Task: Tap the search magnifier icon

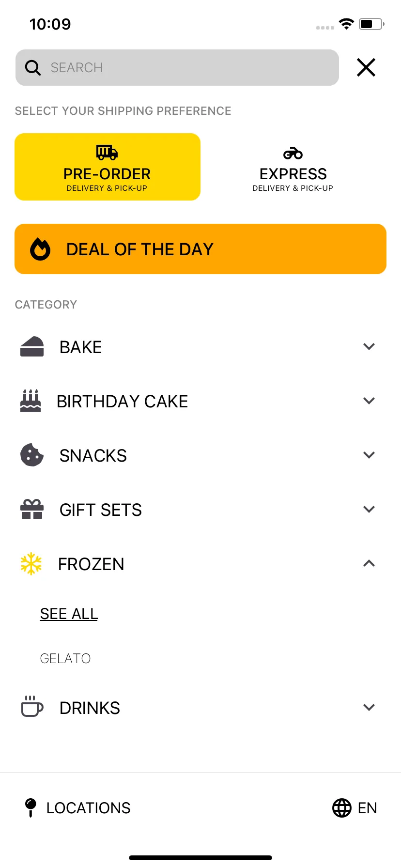Action: coord(32,67)
